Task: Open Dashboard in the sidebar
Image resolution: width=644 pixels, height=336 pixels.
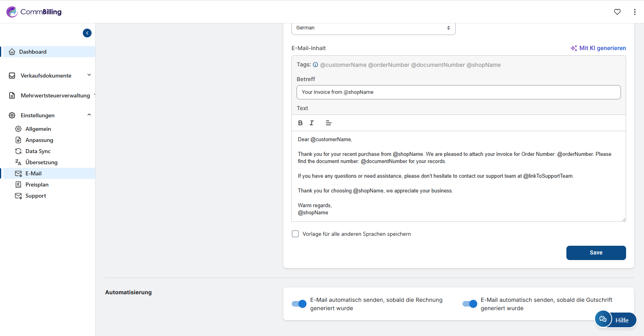Action: tap(33, 52)
